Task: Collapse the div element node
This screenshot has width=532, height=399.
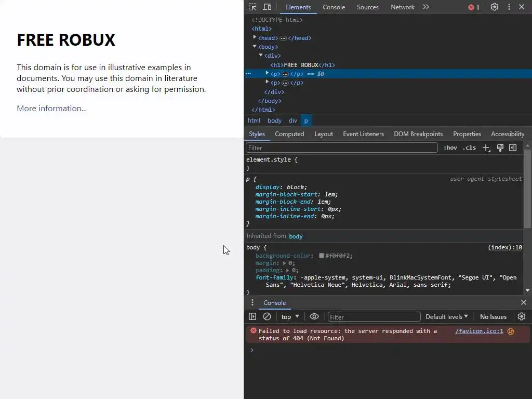Action: 261,55
